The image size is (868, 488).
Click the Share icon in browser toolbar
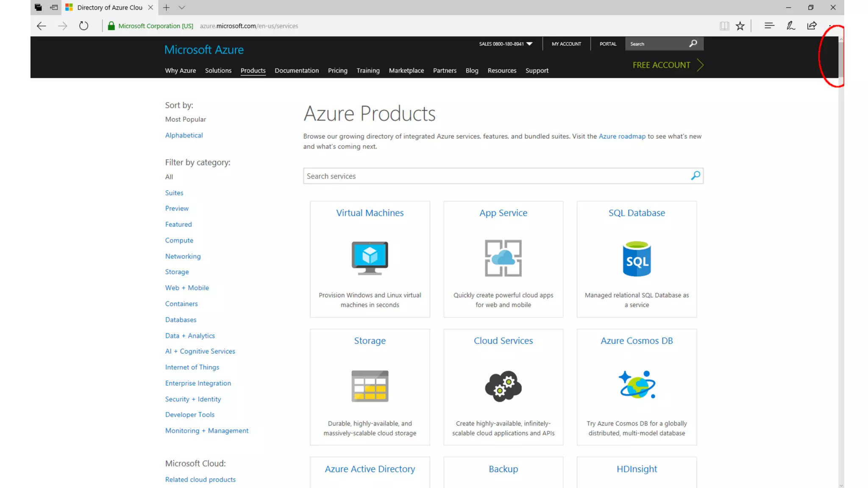coord(812,26)
